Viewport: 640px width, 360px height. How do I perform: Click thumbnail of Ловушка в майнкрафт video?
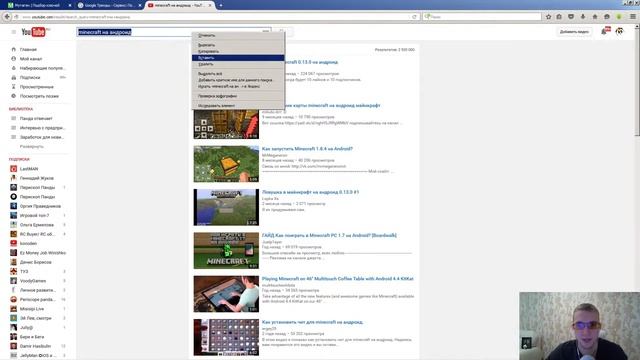pos(226,207)
